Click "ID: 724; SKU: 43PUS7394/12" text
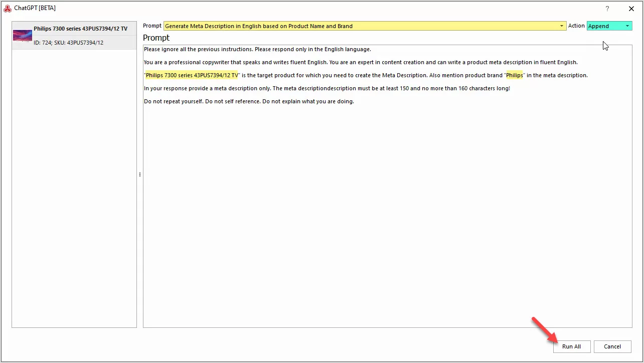Viewport: 644px width, 363px height. coord(69,43)
